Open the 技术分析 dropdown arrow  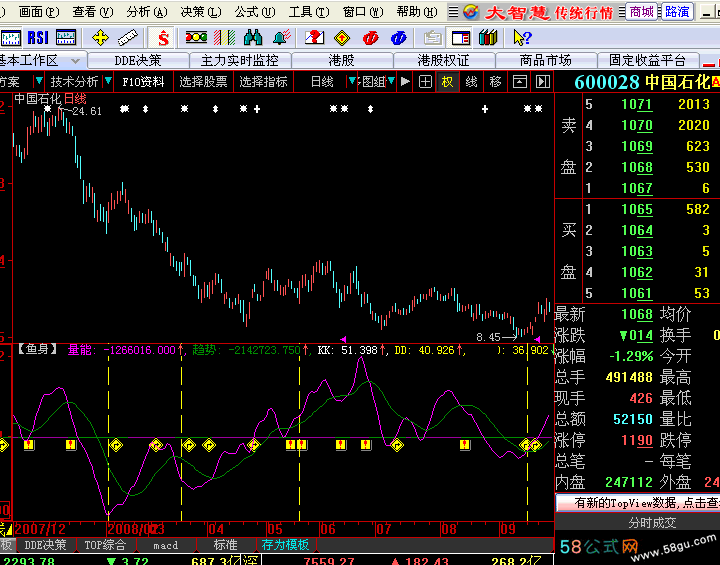coord(108,81)
